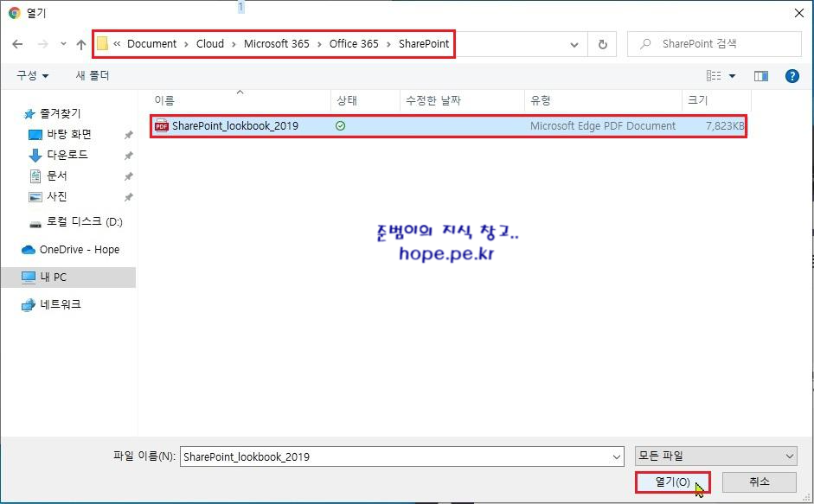Viewport: 814px width, 504px height.
Task: Open help with the question mark icon
Action: [792, 76]
